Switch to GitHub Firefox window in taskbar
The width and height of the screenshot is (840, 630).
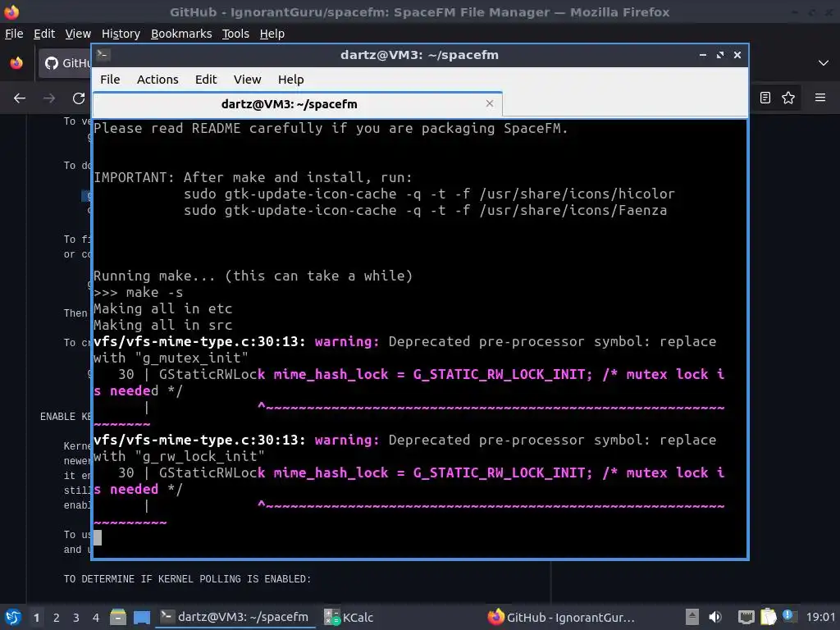561,617
